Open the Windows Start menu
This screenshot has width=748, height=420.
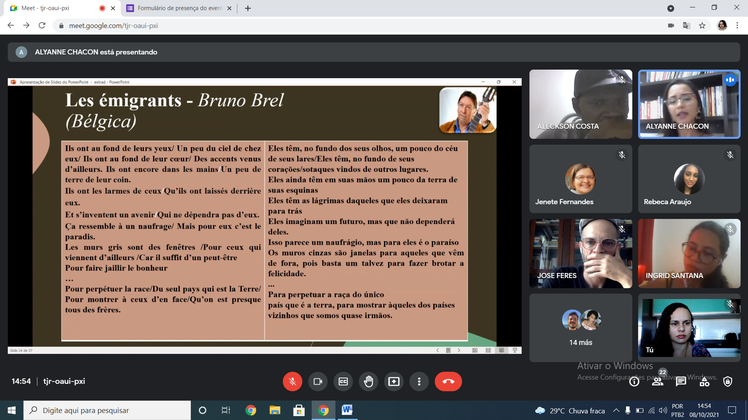click(11, 410)
